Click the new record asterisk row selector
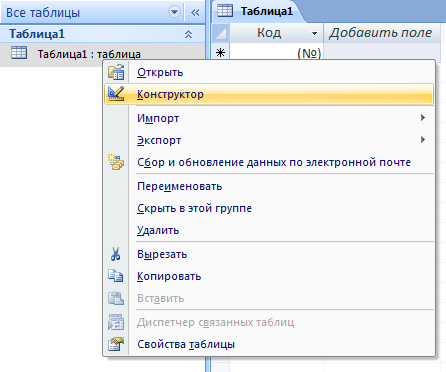Image resolution: width=446 pixels, height=372 pixels. [x=221, y=53]
